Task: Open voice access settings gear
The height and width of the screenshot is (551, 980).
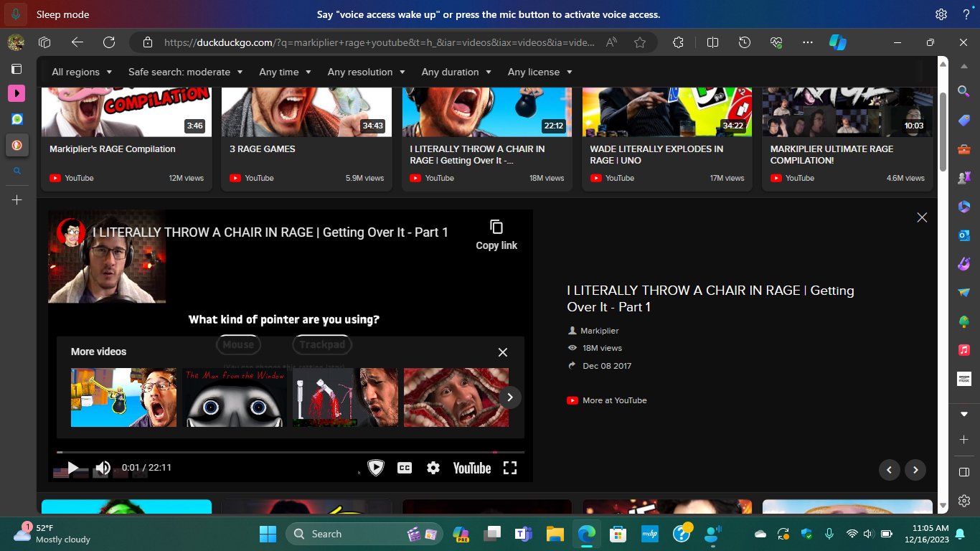Action: coord(941,14)
